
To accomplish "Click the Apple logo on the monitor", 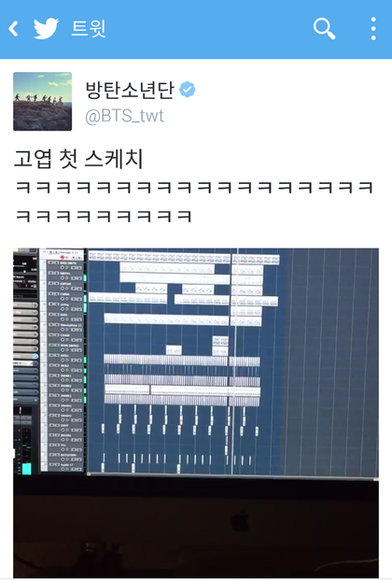I will pos(240,522).
